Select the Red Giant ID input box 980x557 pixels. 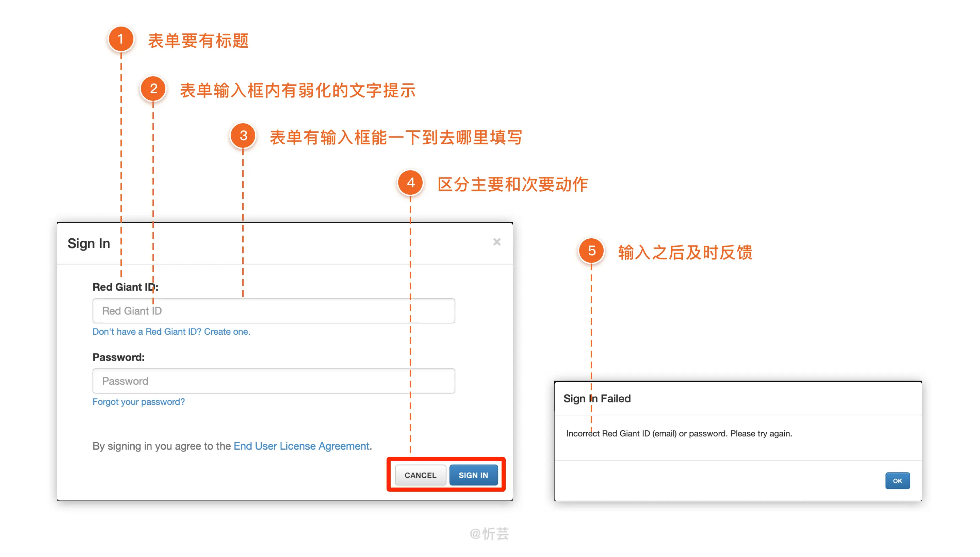pyautogui.click(x=274, y=311)
